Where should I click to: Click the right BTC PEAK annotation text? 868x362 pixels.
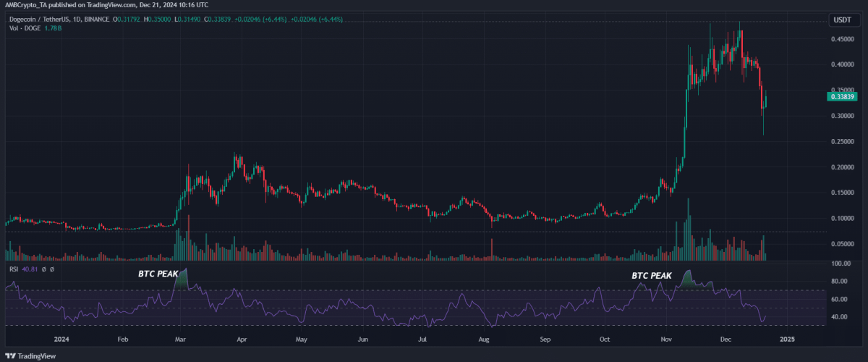tap(651, 276)
